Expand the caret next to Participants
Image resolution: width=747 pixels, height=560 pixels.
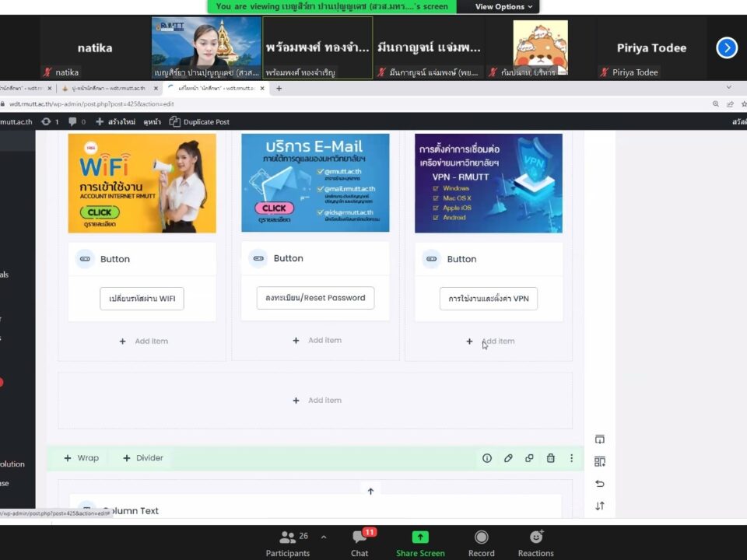tap(324, 537)
